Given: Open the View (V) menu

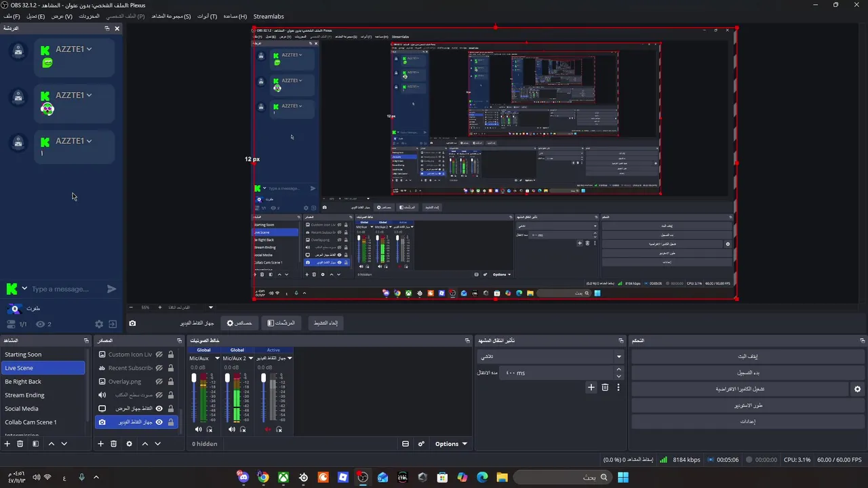Looking at the screenshot, I should pyautogui.click(x=62, y=16).
